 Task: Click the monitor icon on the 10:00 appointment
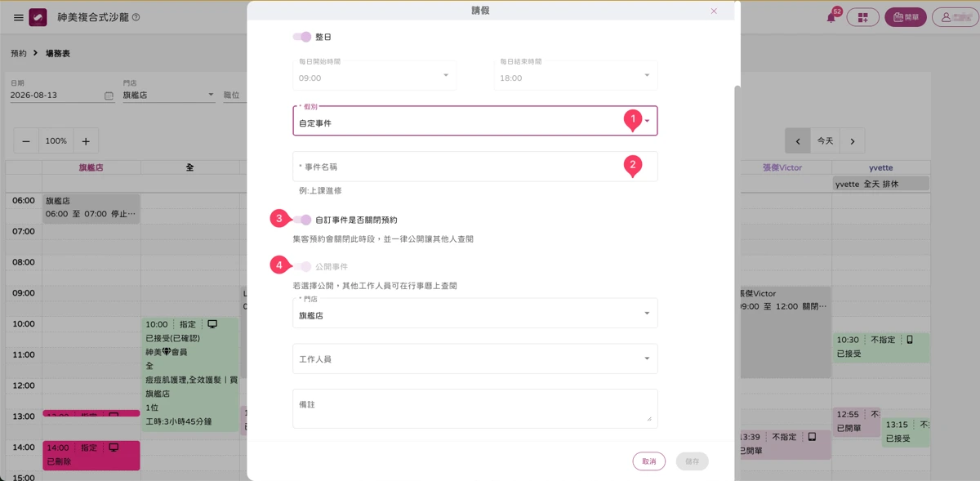point(212,324)
